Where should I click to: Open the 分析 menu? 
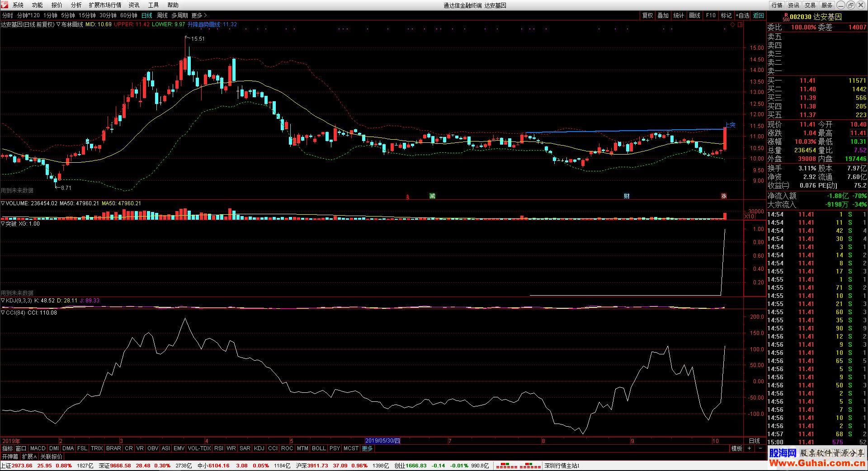pyautogui.click(x=76, y=5)
